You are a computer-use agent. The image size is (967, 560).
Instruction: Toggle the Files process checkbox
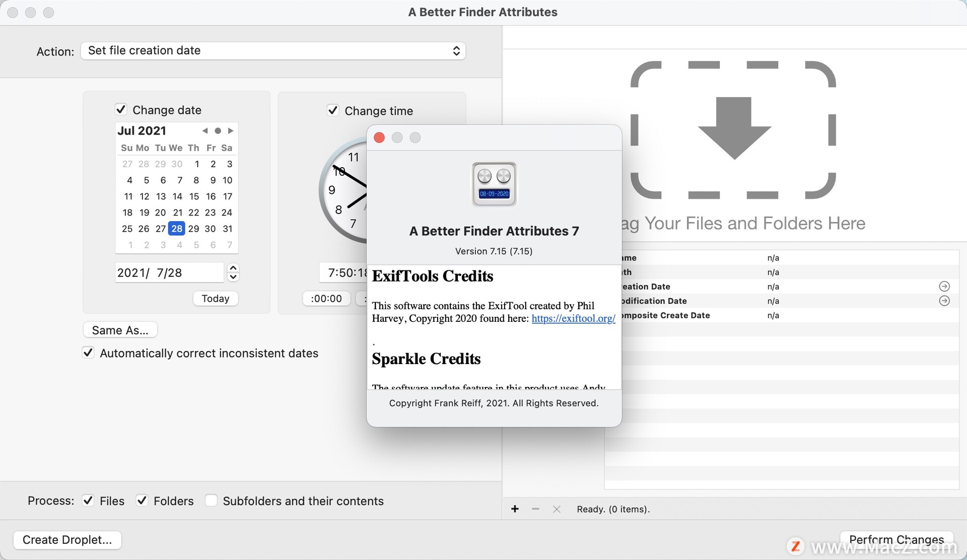coord(88,501)
